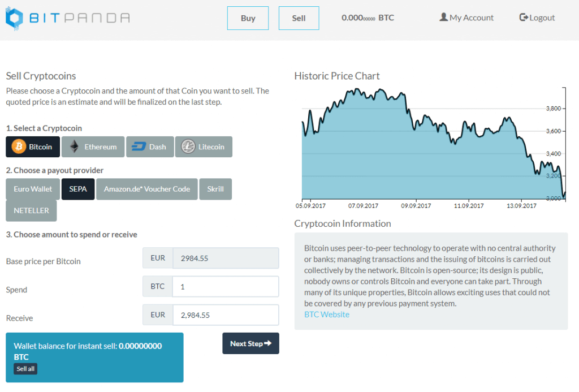Go to the next step

coord(250,343)
